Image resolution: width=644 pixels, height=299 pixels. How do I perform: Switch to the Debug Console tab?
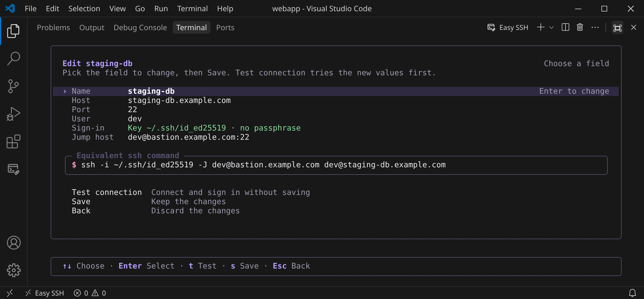(140, 28)
